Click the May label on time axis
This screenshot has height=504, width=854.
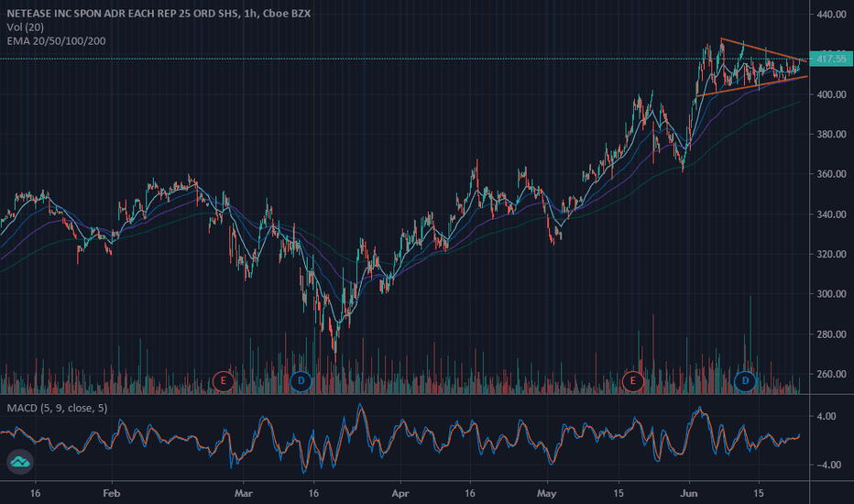point(547,493)
